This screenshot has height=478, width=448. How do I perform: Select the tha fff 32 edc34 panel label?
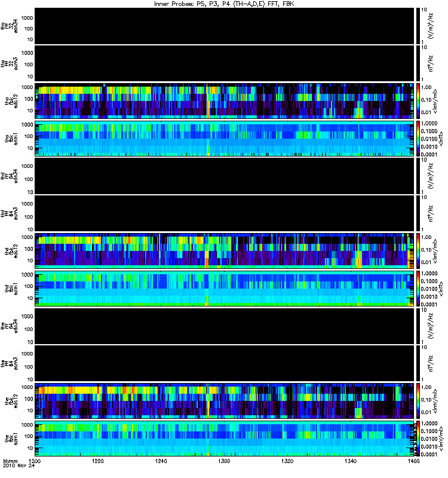pyautogui.click(x=10, y=26)
